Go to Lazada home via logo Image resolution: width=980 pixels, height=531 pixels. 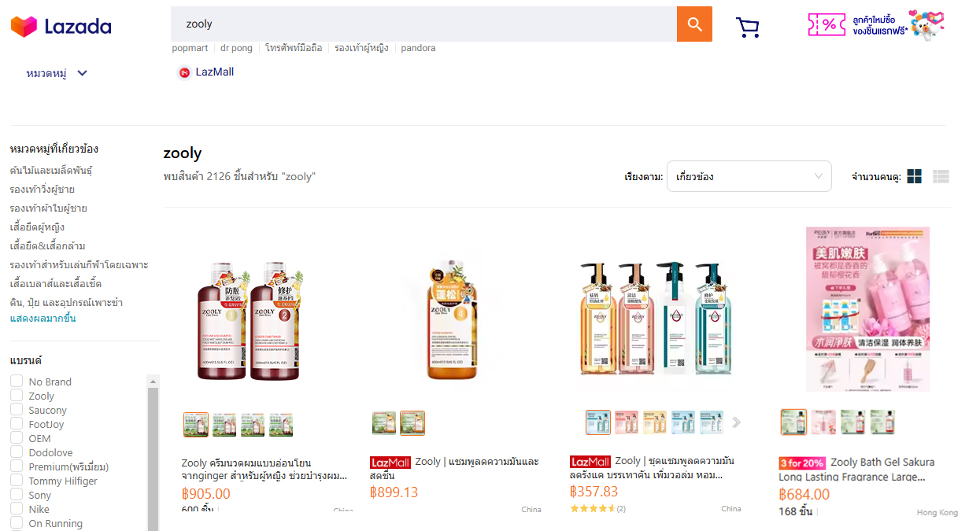[61, 27]
